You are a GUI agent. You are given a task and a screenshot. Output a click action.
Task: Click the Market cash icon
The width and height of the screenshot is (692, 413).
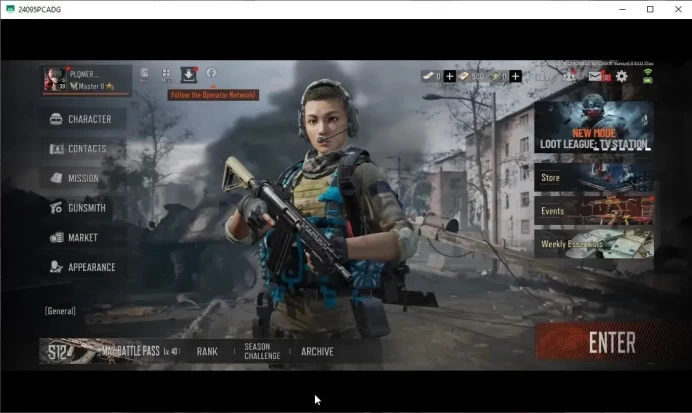pos(56,237)
